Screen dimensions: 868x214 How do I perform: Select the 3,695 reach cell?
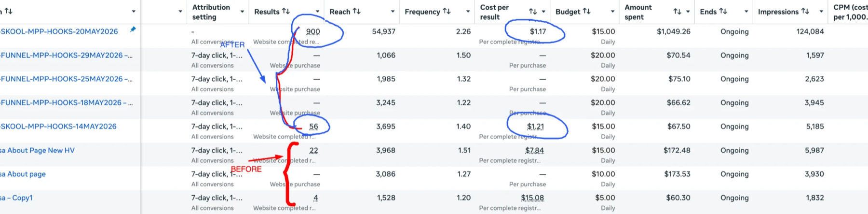point(386,127)
